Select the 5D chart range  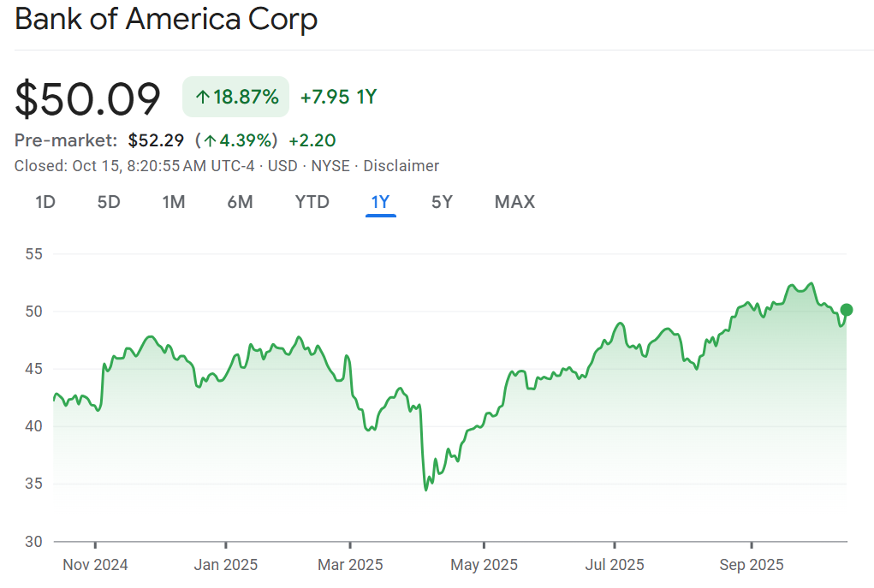click(109, 202)
